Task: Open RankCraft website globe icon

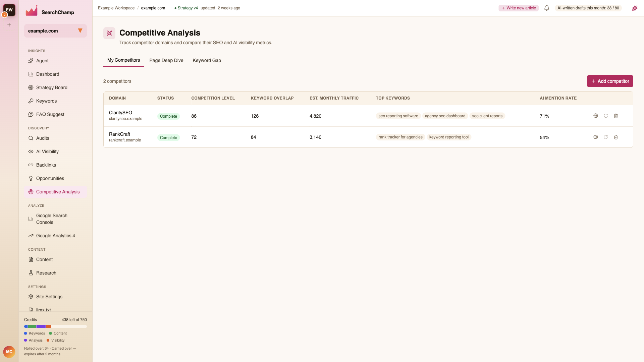Action: click(x=596, y=137)
